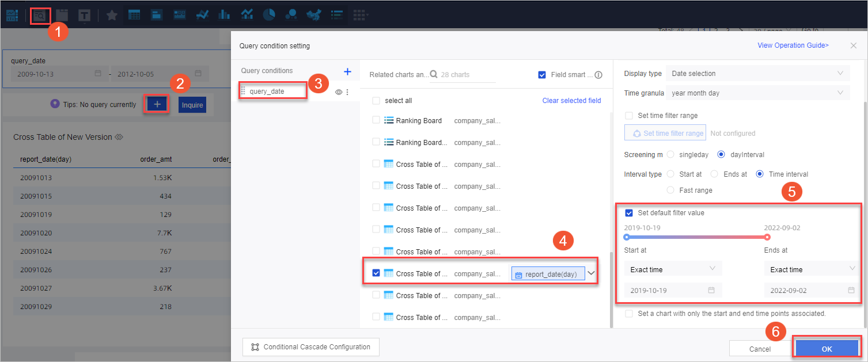This screenshot has width=868, height=362.
Task: Click Clear selected field link
Action: [571, 101]
